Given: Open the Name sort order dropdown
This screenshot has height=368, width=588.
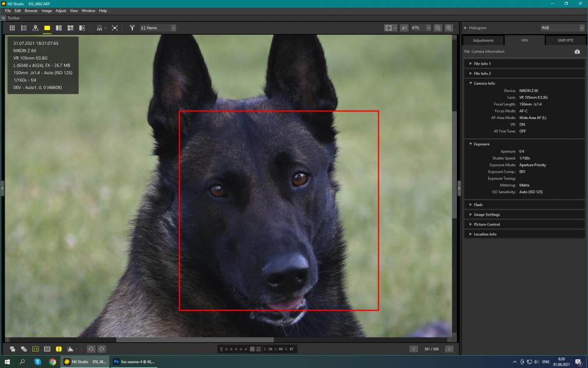Looking at the screenshot, I should click(x=158, y=28).
